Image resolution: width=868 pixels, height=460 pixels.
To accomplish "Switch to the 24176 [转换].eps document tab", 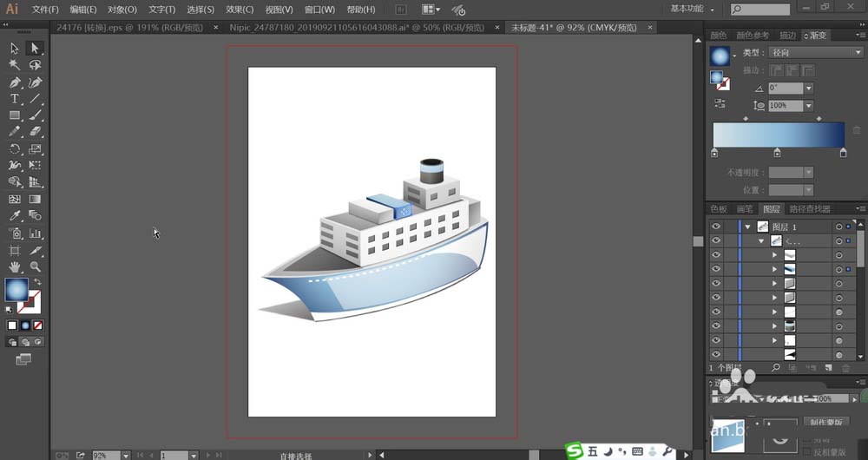I will [130, 27].
